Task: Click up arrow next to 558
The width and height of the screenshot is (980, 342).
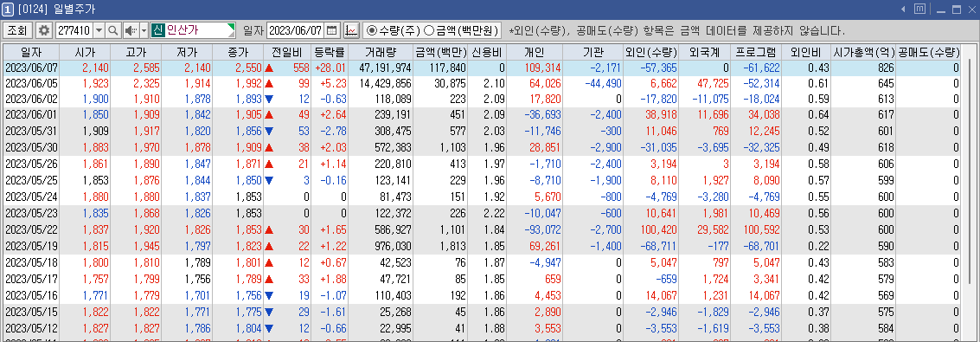Action: click(269, 68)
